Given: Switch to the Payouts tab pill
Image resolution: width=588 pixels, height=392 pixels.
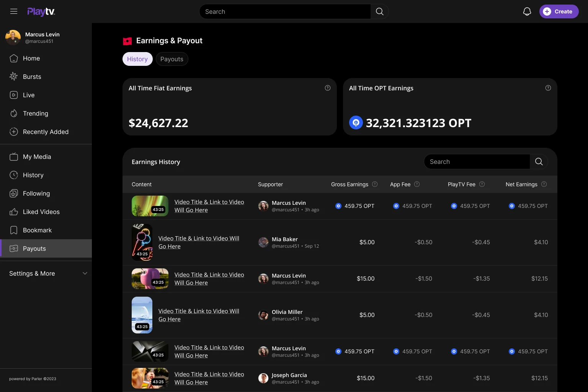Looking at the screenshot, I should [x=172, y=59].
